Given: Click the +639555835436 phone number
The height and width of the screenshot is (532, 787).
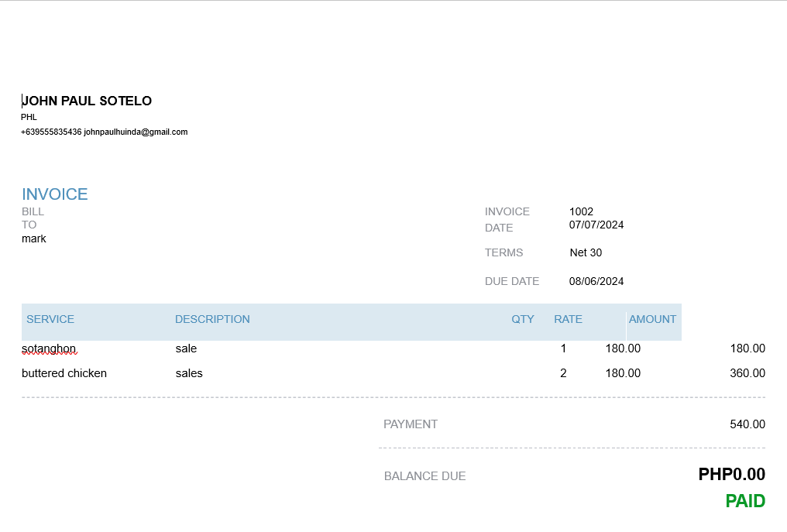Looking at the screenshot, I should coord(51,132).
